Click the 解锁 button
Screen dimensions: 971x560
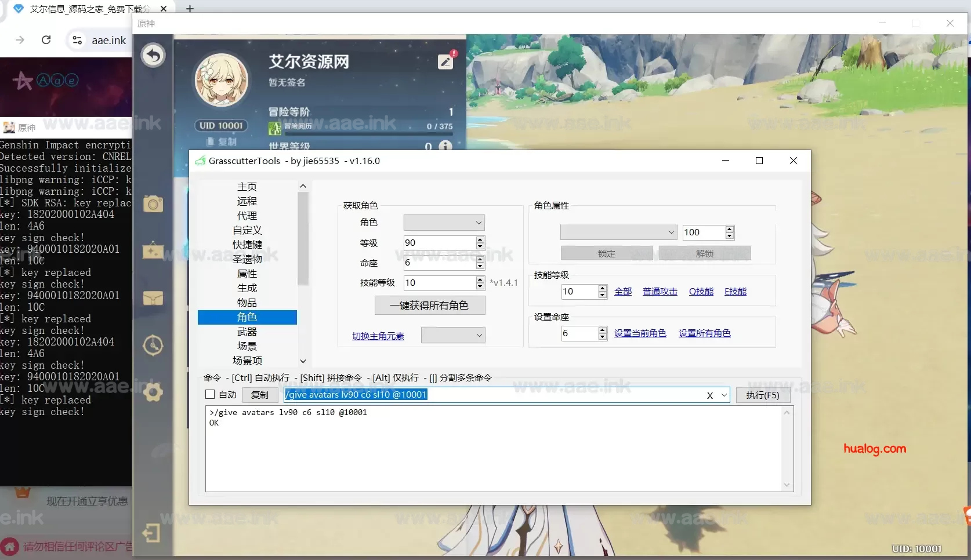(x=705, y=254)
